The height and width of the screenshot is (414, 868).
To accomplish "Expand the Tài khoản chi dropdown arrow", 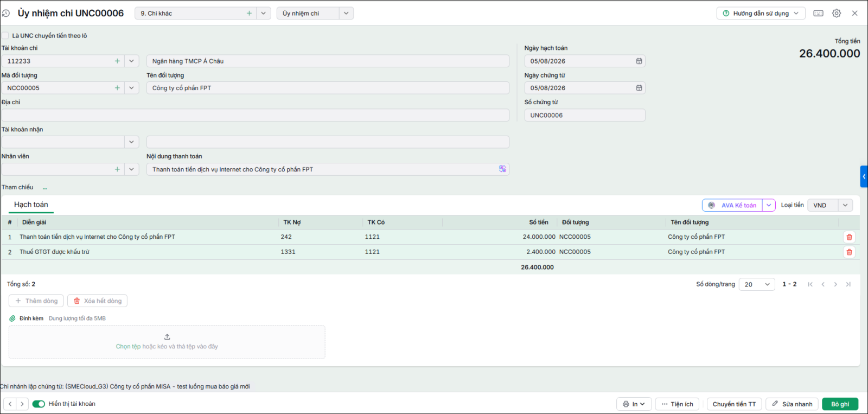I will [131, 61].
